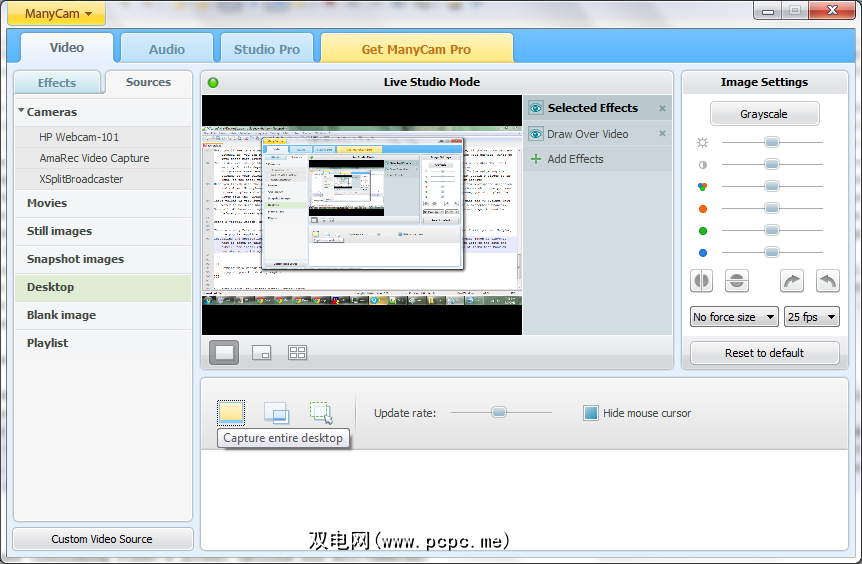This screenshot has width=862, height=564.
Task: Check Hide mouse cursor box
Action: point(590,413)
